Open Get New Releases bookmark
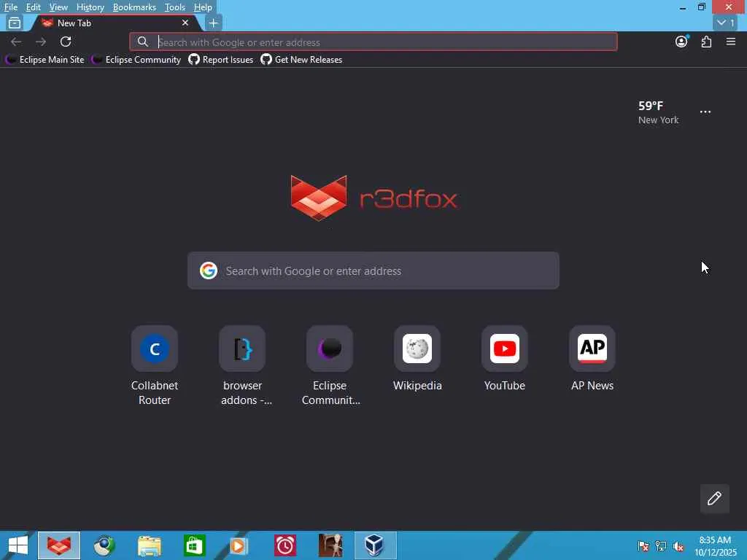 301,60
